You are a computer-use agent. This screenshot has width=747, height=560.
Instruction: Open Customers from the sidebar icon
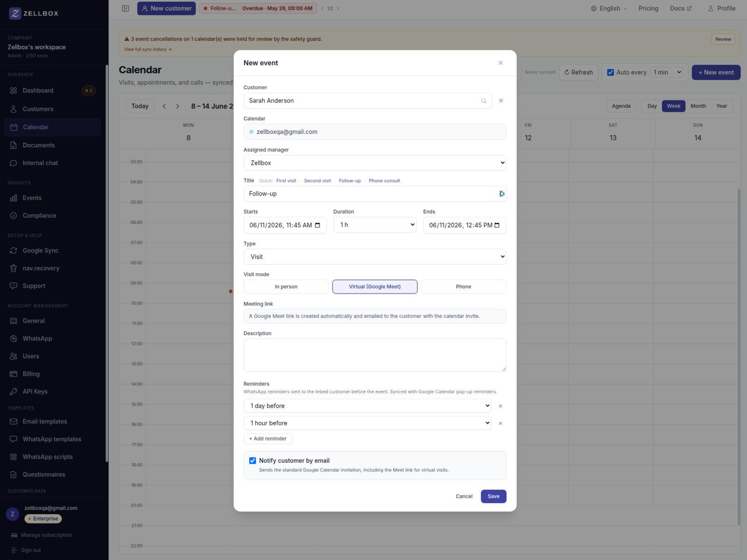(x=14, y=109)
